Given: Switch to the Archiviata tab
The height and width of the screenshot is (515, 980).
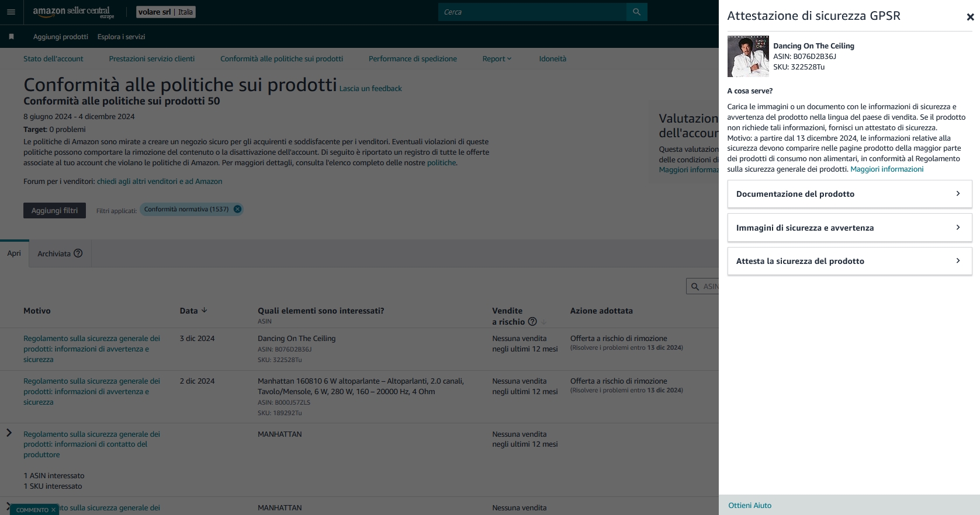Looking at the screenshot, I should point(54,253).
